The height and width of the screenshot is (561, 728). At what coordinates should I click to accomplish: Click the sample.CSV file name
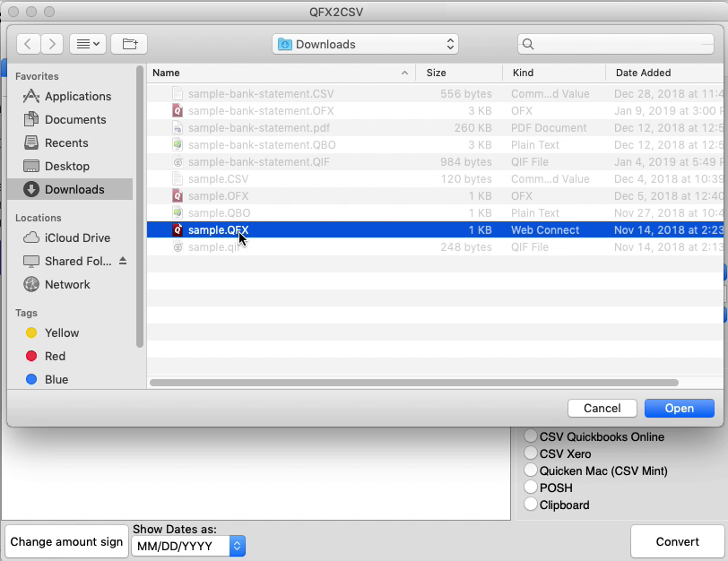218,178
